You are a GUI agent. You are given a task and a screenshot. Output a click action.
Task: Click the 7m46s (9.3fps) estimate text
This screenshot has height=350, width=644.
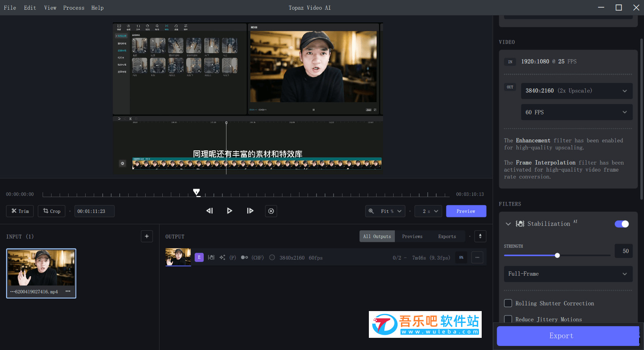click(x=431, y=258)
